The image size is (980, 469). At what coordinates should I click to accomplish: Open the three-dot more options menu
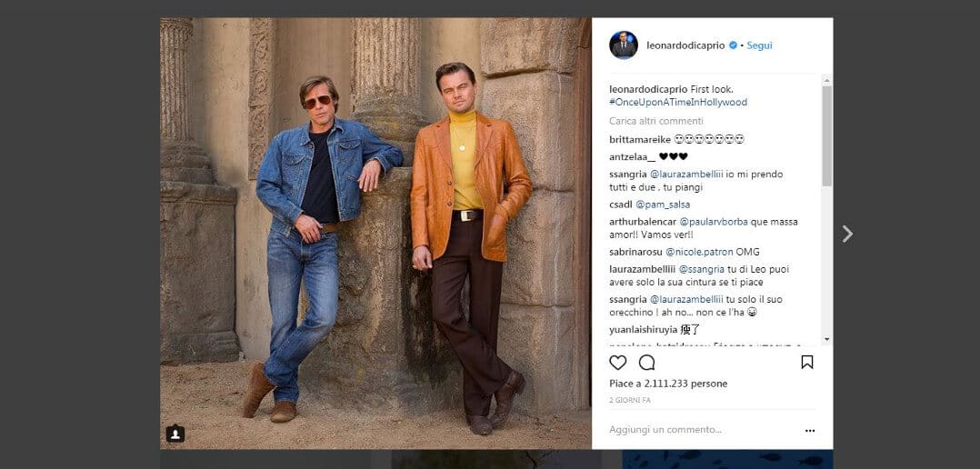(810, 431)
